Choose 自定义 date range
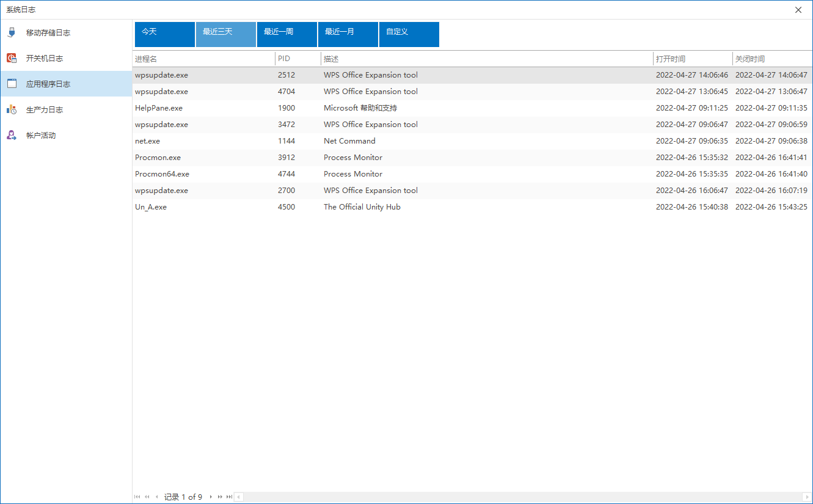 [x=409, y=34]
